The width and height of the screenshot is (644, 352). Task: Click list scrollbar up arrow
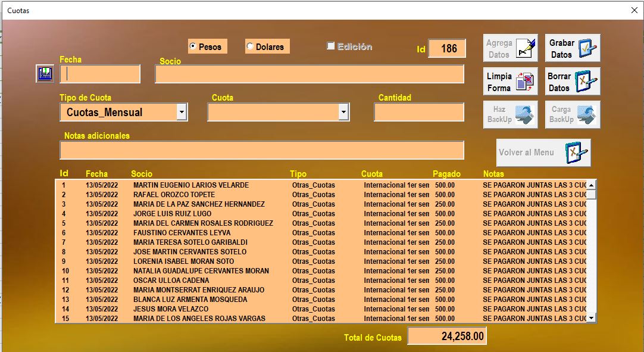coord(591,185)
